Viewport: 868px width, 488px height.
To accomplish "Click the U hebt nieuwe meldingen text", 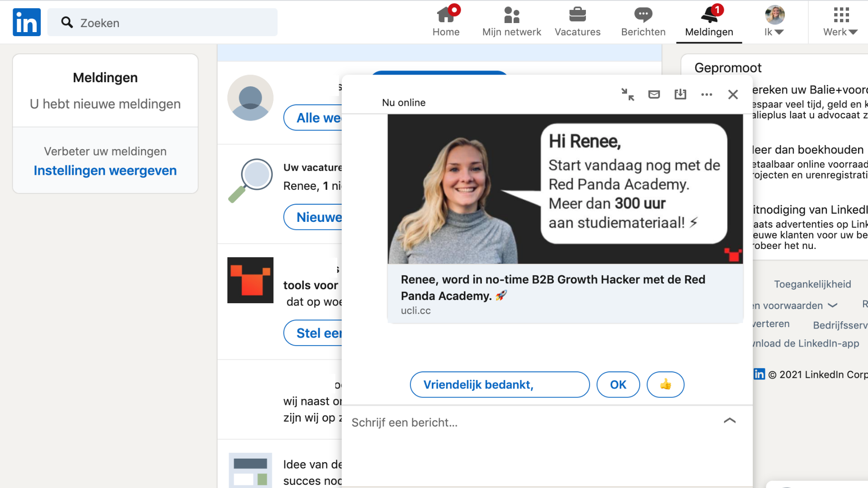I will click(x=105, y=104).
